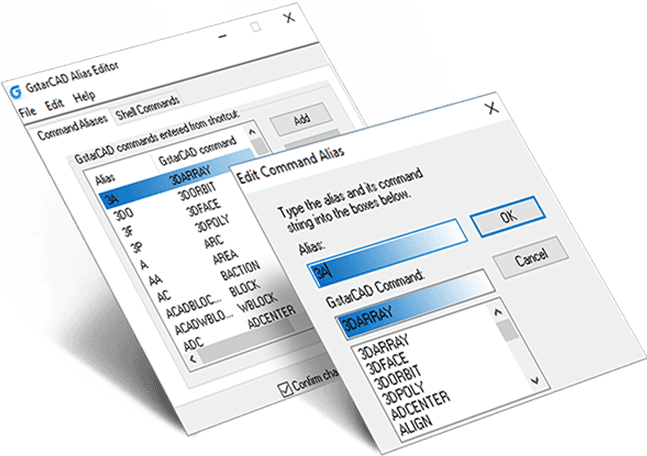Select the 3F alias row
This screenshot has width=647, height=456.
point(128,231)
